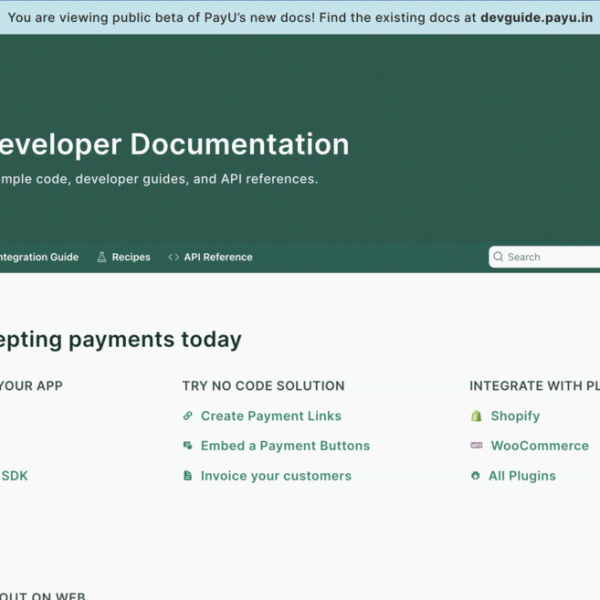Screen dimensions: 600x600
Task: Open the WooCommerce plugin link
Action: coord(540,446)
